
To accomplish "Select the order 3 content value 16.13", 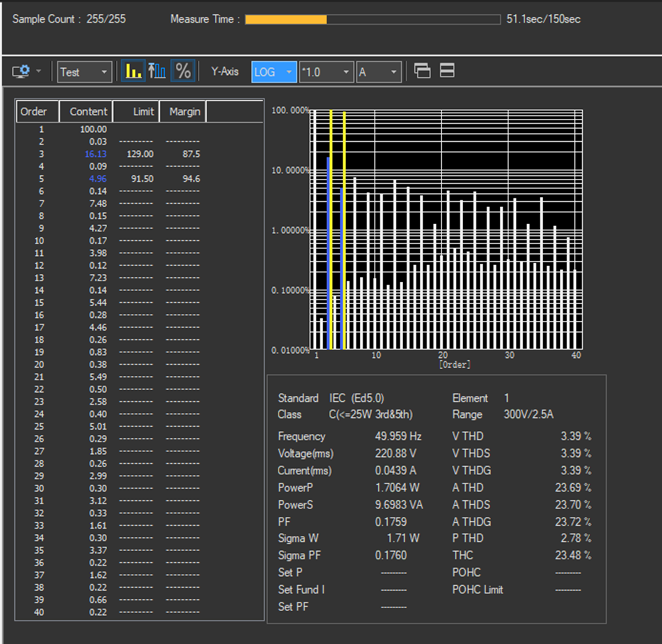I will [95, 154].
